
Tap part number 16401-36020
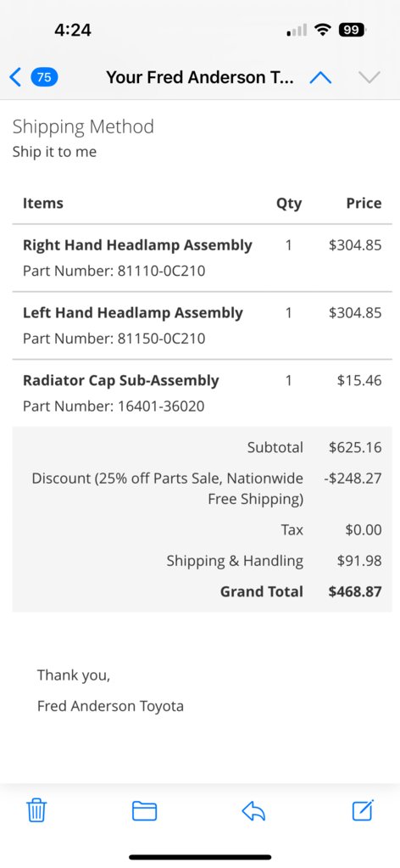point(161,406)
